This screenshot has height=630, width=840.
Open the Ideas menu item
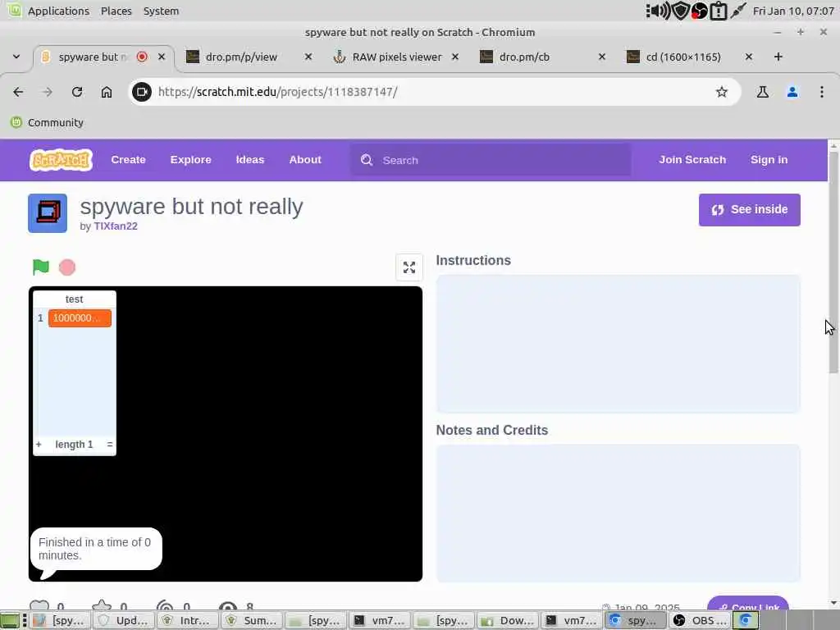(250, 160)
